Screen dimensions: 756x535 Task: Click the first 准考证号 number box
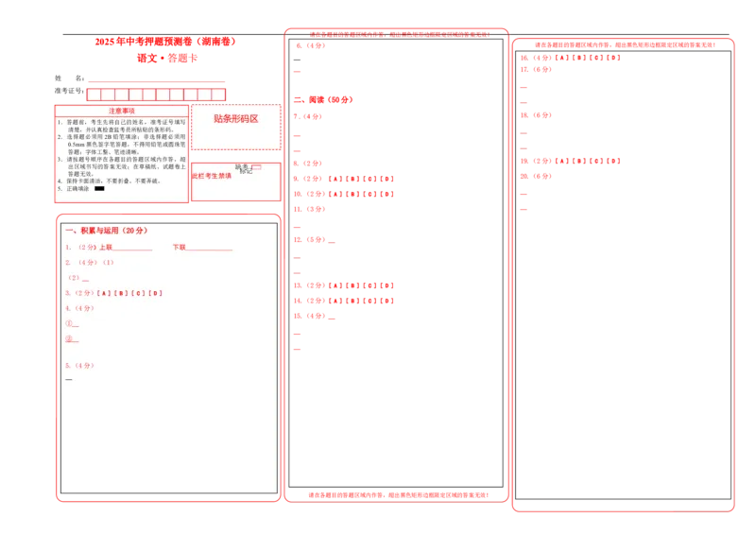click(94, 95)
